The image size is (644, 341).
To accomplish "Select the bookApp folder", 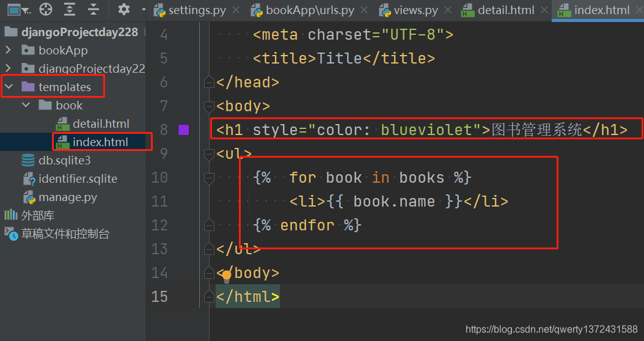I will pos(64,50).
